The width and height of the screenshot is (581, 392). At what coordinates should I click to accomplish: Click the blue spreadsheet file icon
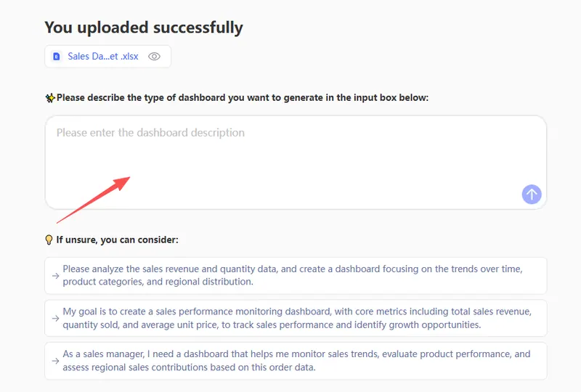(x=57, y=56)
